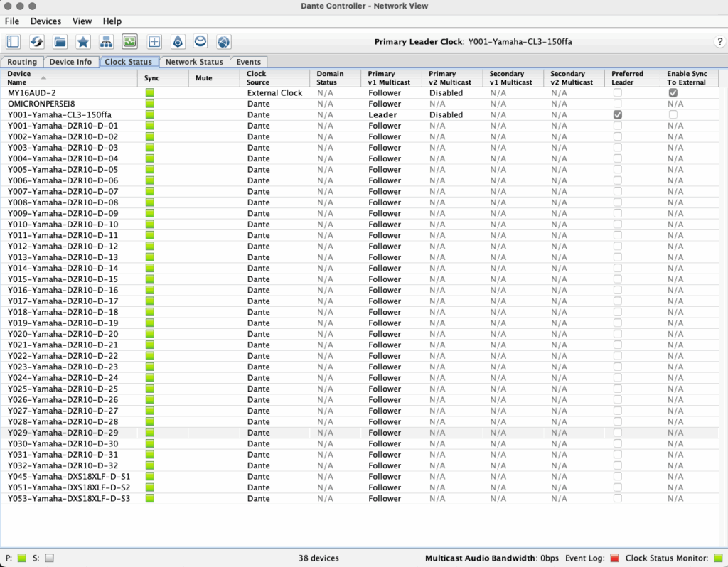Viewport: 728px width, 567px height.
Task: Click the sort arrow beside Device Name
Action: coord(43,78)
